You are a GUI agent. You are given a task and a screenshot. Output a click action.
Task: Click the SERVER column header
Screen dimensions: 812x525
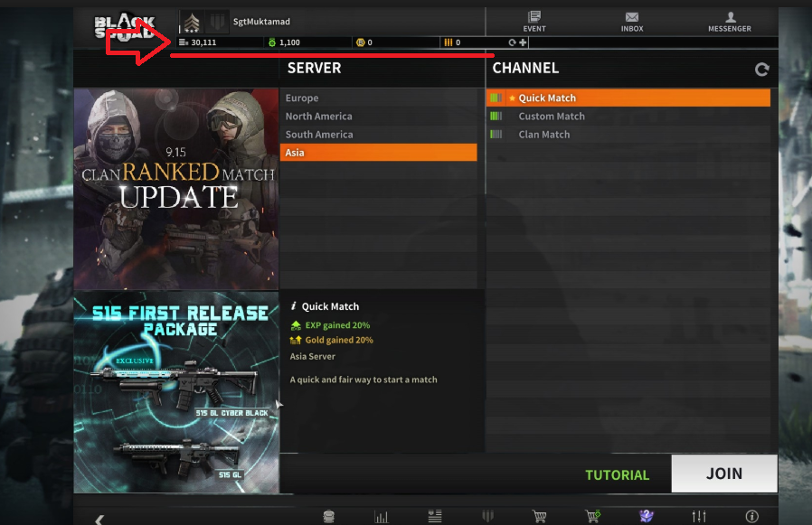point(315,68)
